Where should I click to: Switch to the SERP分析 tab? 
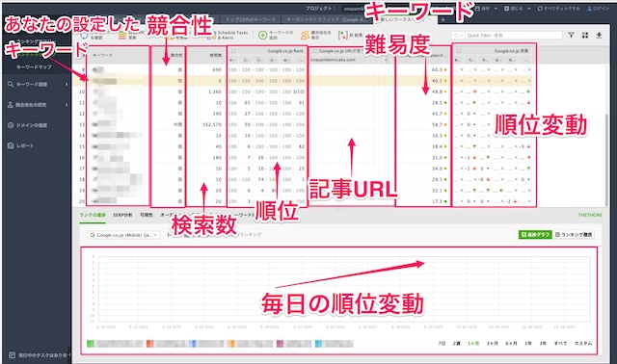(122, 215)
